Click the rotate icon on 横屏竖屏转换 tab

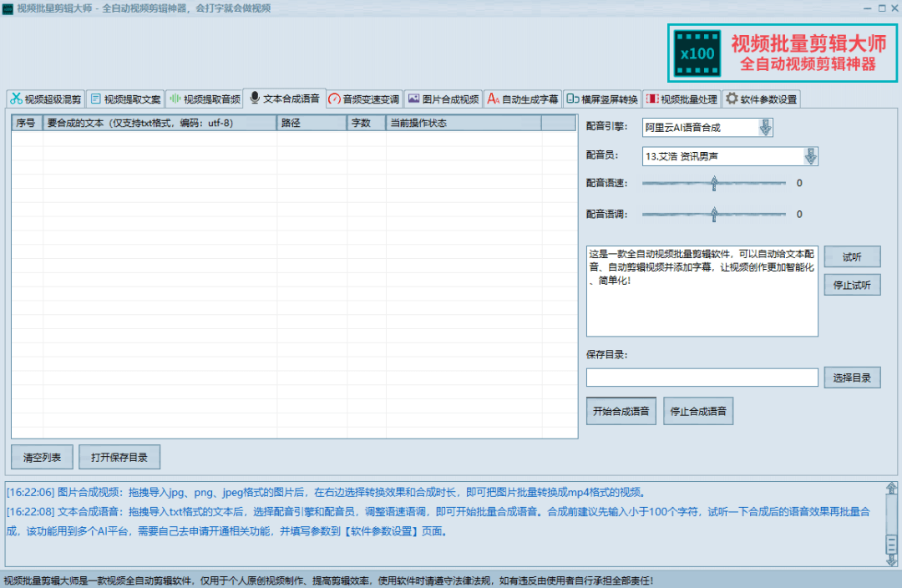click(573, 99)
